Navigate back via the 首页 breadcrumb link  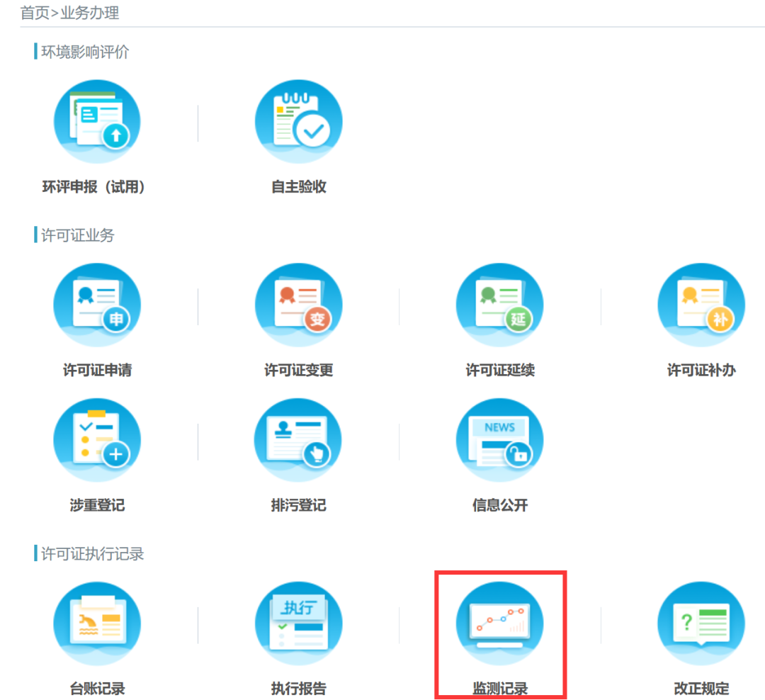coord(31,13)
